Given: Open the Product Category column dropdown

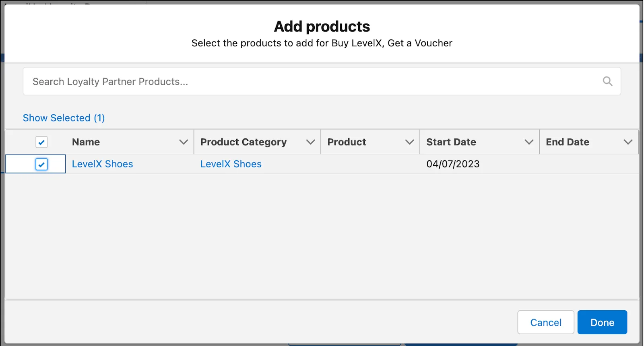Looking at the screenshot, I should (310, 142).
